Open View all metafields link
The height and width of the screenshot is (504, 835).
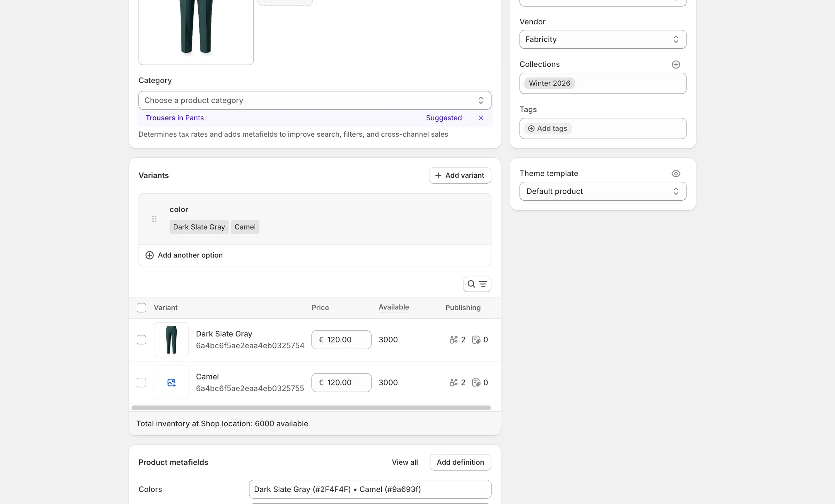tap(405, 462)
